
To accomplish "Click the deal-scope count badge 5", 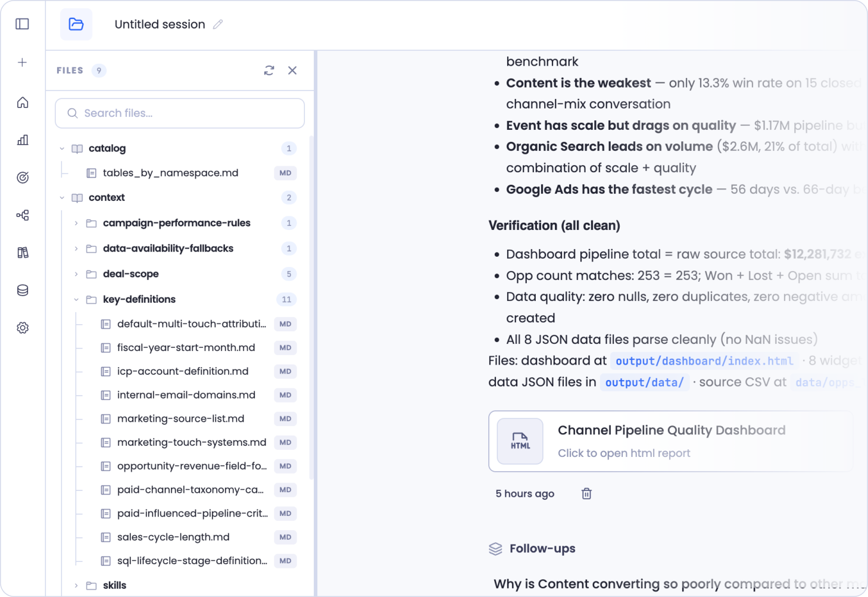I will (289, 274).
